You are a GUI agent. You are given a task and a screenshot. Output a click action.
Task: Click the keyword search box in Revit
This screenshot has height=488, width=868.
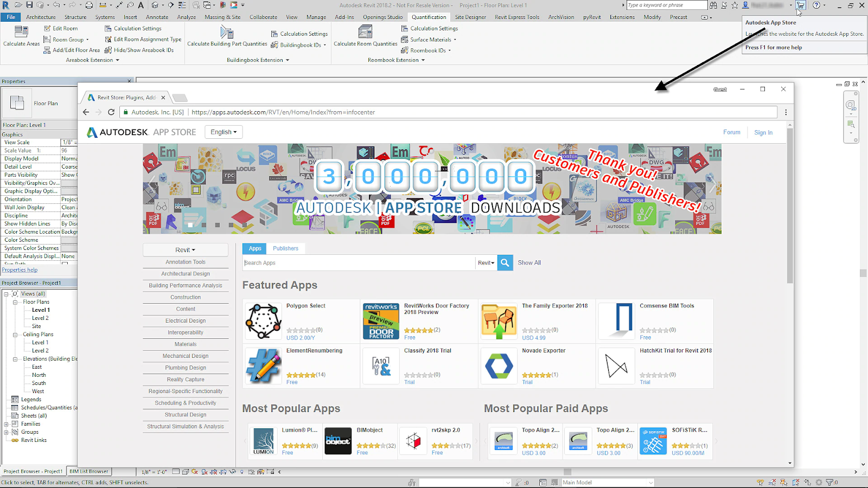(667, 5)
